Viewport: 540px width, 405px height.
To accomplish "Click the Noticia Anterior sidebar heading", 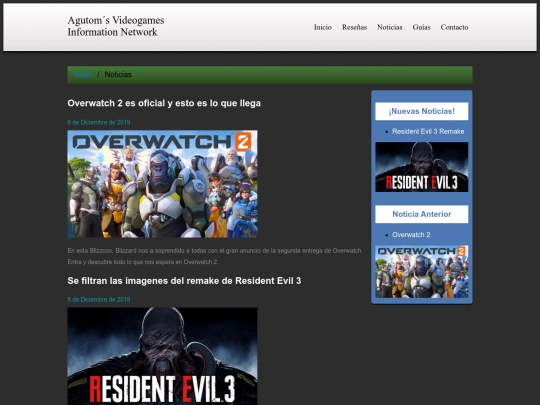I will [x=422, y=214].
